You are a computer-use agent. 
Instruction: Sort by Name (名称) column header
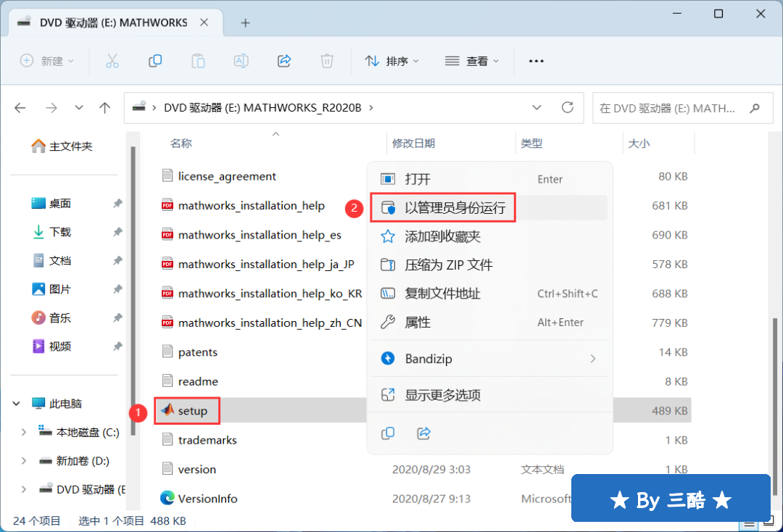(181, 144)
